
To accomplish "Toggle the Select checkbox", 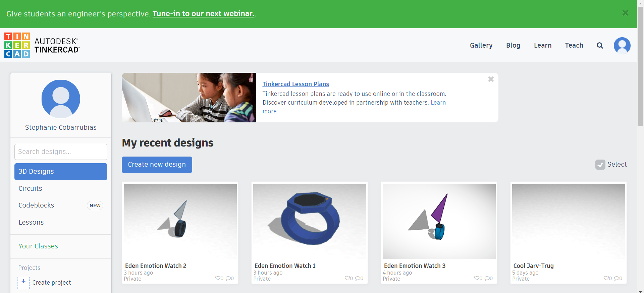I will click(600, 165).
